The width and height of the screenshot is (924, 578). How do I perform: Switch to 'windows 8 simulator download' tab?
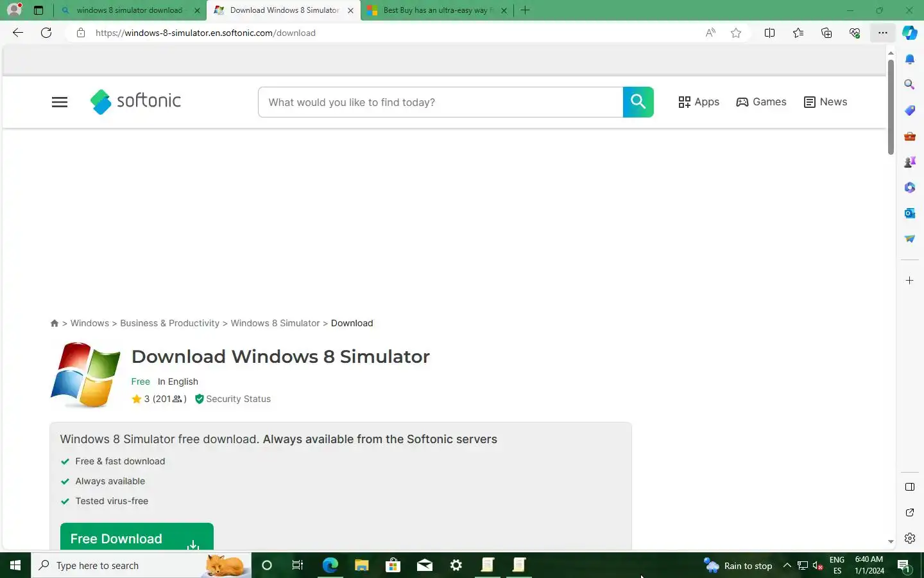click(x=129, y=10)
